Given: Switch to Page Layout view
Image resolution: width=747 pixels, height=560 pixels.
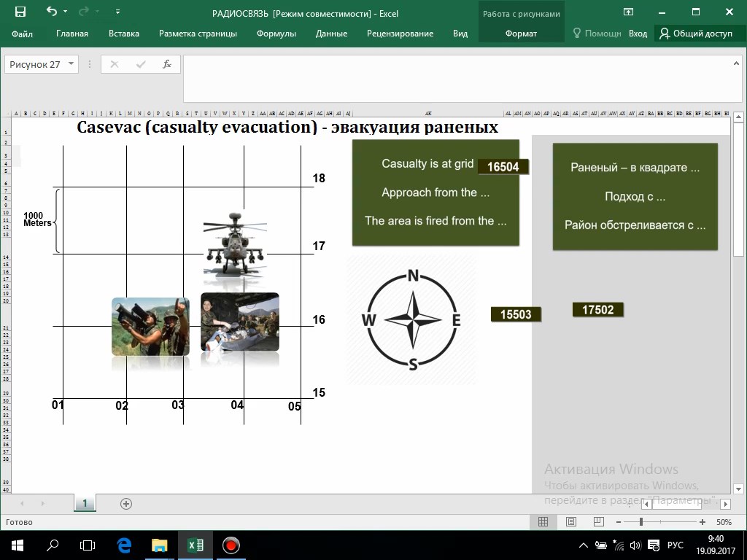Looking at the screenshot, I should 570,522.
